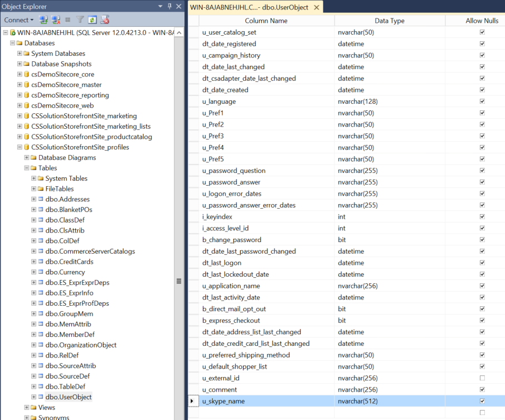505x420 pixels.
Task: Click the Filter funnel icon
Action: click(x=80, y=20)
